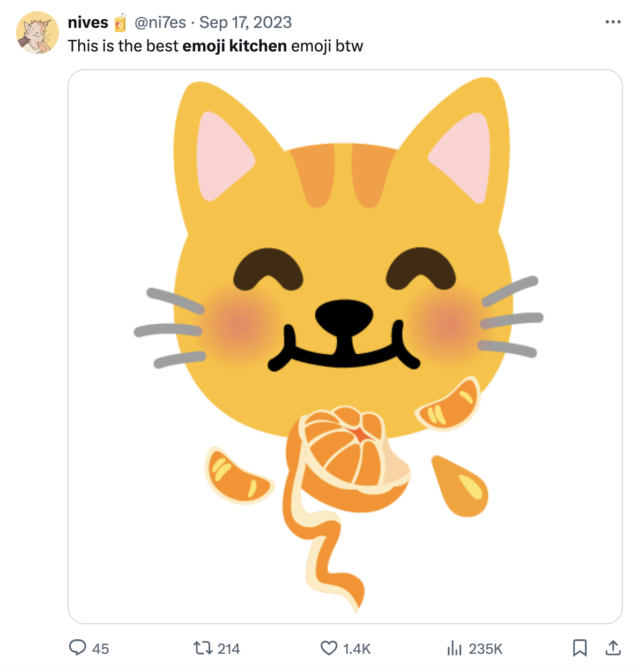Click the display name "nives"
The width and height of the screenshot is (638, 672).
point(88,23)
